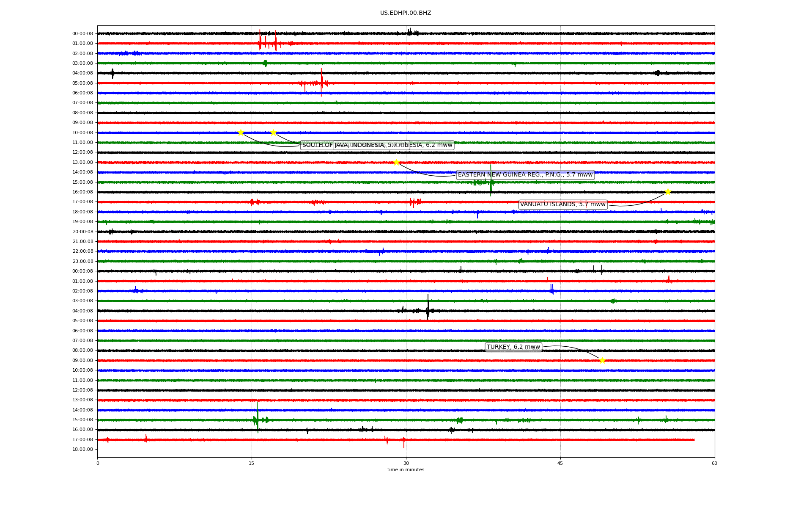Click the 23:00:08 row time label
This screenshot has width=812, height=508.
pos(82,261)
